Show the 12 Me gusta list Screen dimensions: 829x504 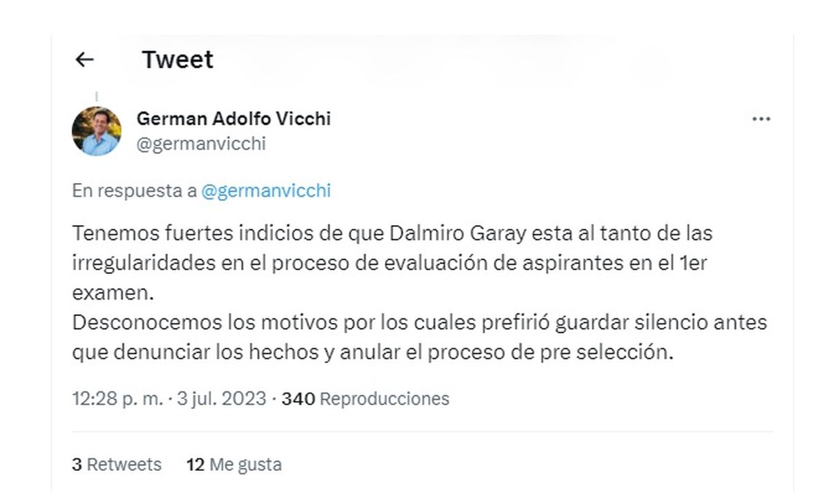point(234,465)
